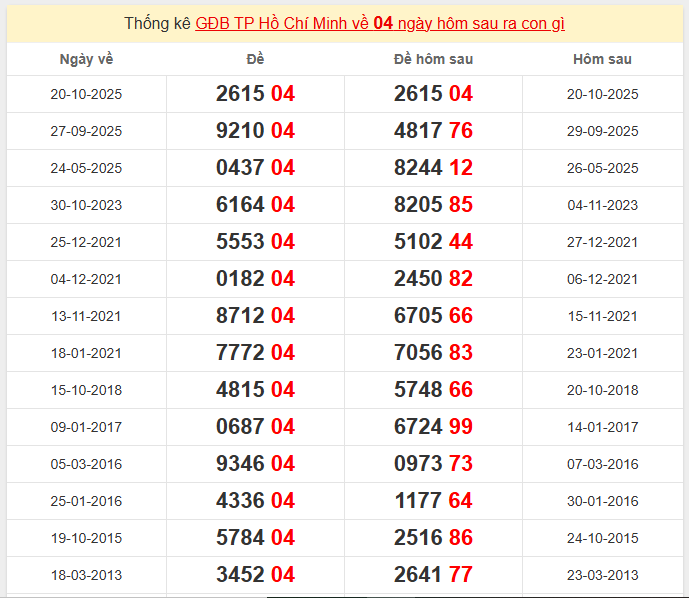Viewport: 689px width, 598px height.
Task: Select next-day result 6724 99
Action: pos(433,427)
